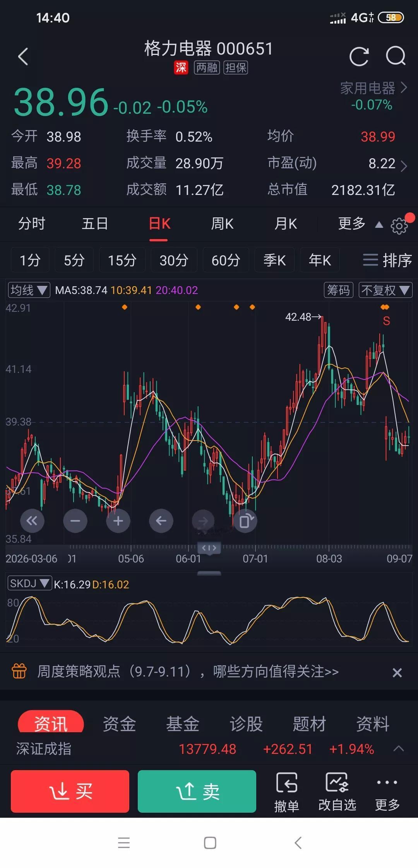
Task: Tap the back arrow at top left
Action: 23,57
